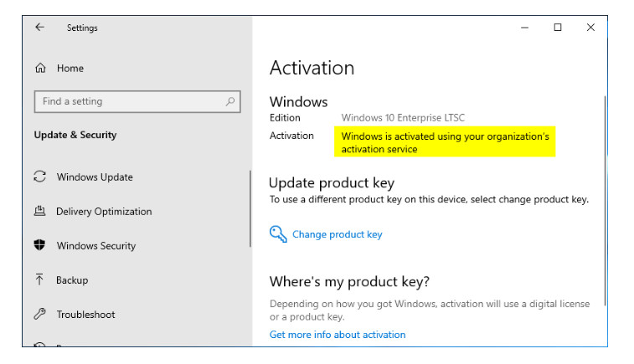Open Get more info about activation
Image resolution: width=634 pixels, height=364 pixels.
(x=338, y=335)
